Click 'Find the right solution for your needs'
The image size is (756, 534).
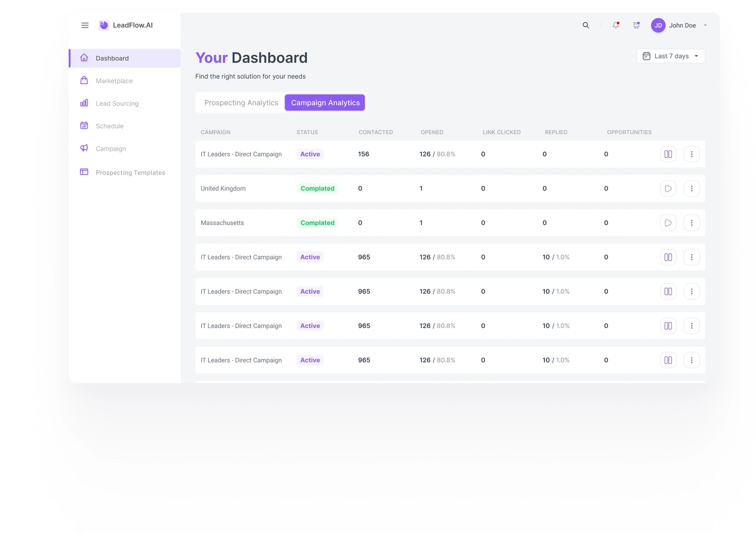tap(250, 76)
